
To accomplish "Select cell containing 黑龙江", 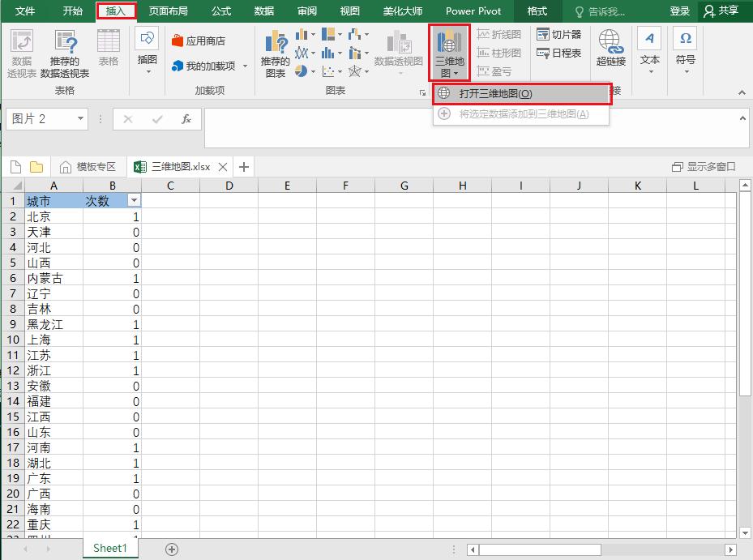I will [53, 324].
